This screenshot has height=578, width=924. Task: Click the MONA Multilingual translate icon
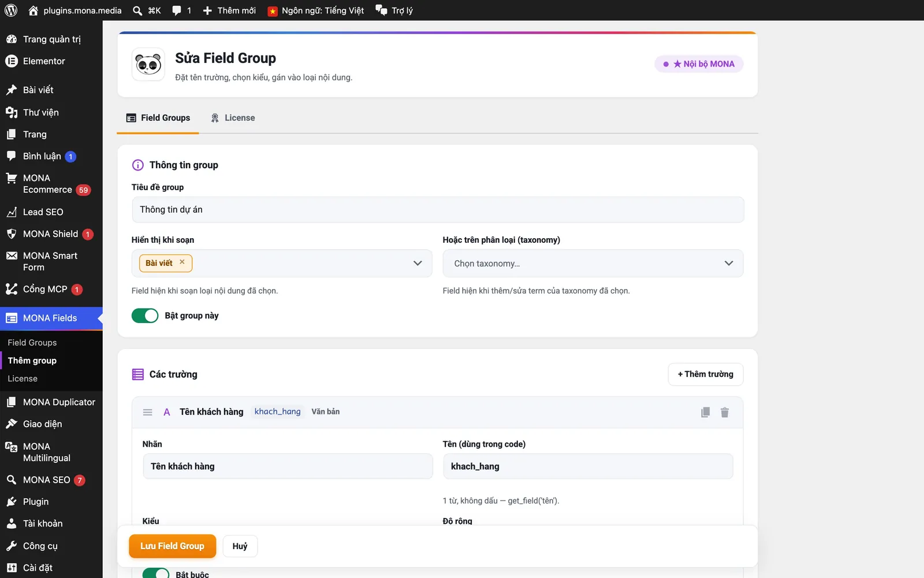click(x=12, y=447)
